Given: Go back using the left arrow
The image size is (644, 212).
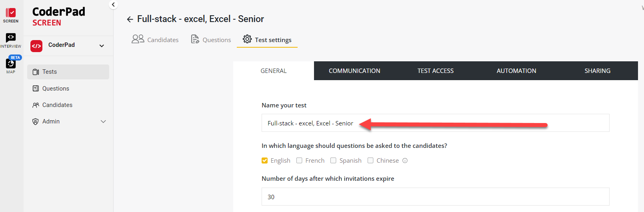Looking at the screenshot, I should click(x=130, y=19).
